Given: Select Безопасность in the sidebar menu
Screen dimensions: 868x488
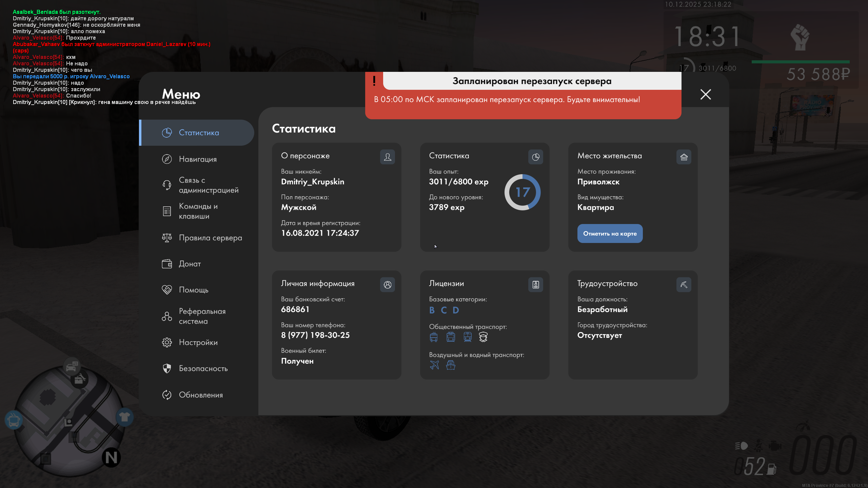Looking at the screenshot, I should [x=203, y=368].
